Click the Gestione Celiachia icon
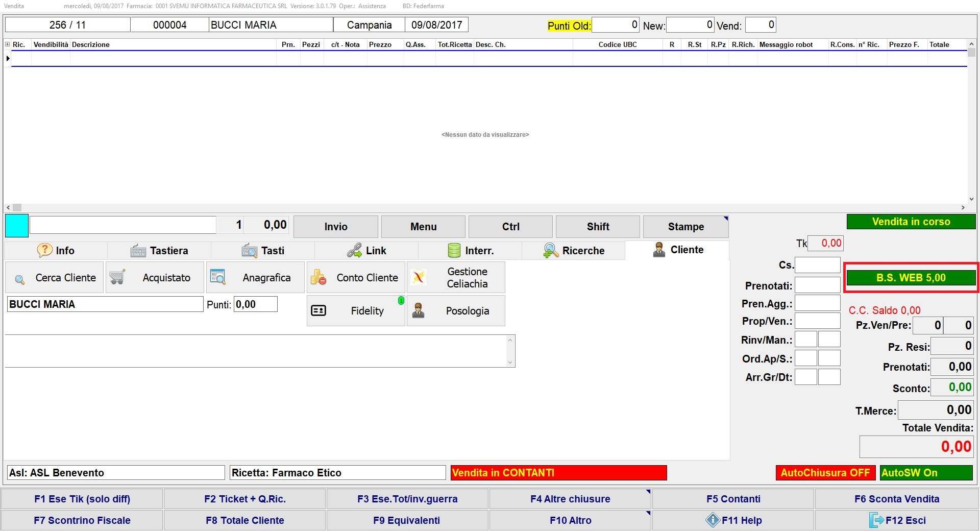This screenshot has height=531, width=980. 419,277
